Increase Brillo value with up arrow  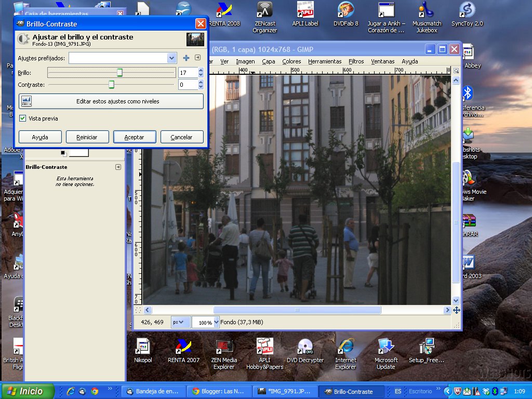pos(201,70)
